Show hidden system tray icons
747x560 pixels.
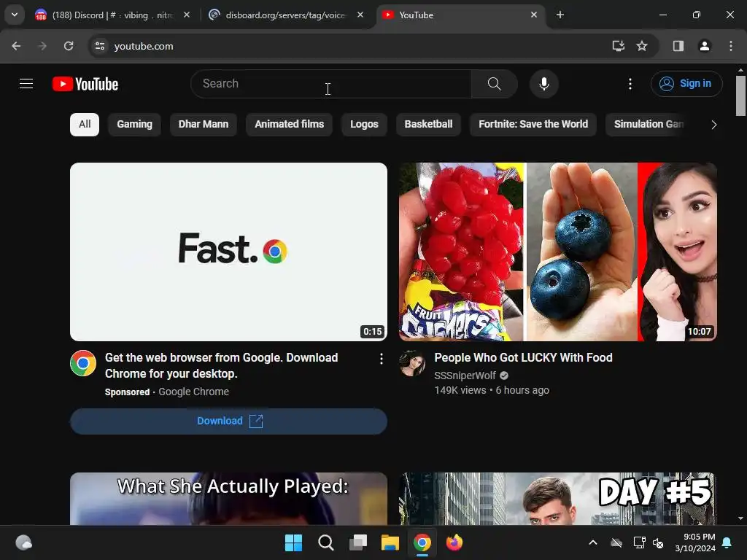[593, 542]
